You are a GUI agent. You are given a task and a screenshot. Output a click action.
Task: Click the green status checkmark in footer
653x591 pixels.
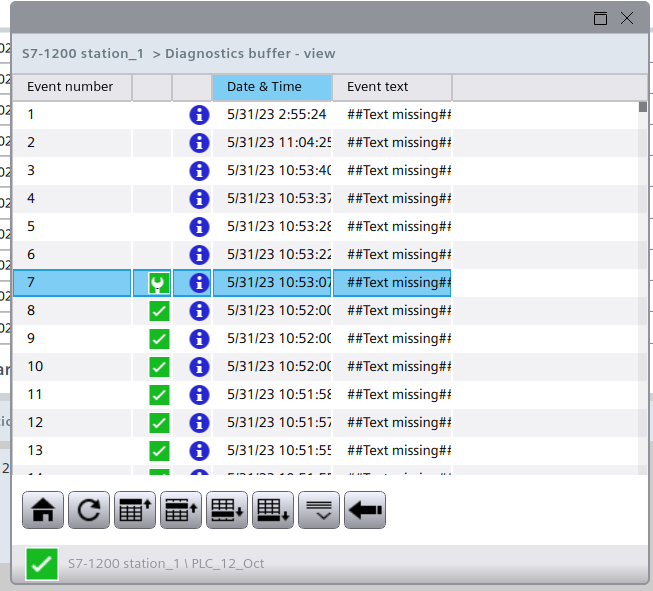coord(42,564)
